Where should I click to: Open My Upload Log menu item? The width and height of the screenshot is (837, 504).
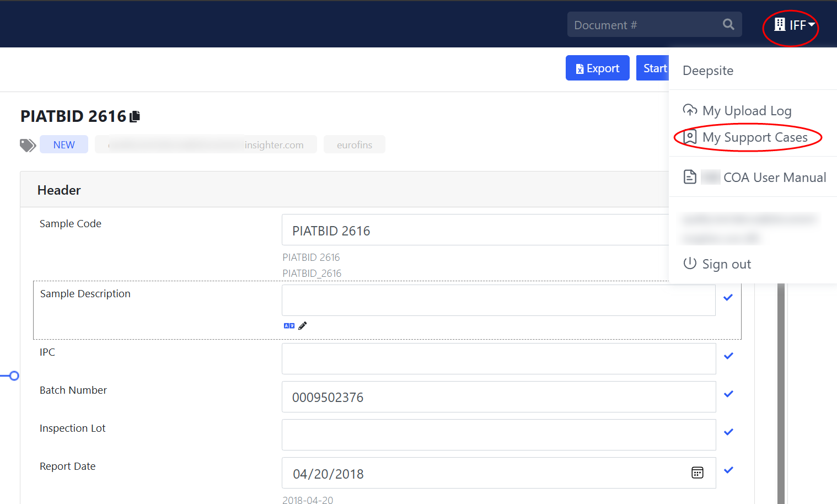click(746, 111)
